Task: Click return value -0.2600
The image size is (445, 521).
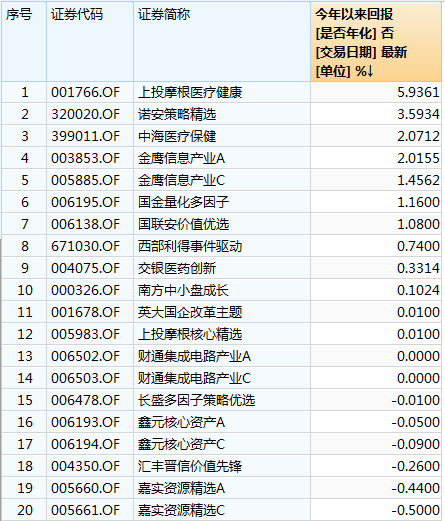Action: coord(416,466)
